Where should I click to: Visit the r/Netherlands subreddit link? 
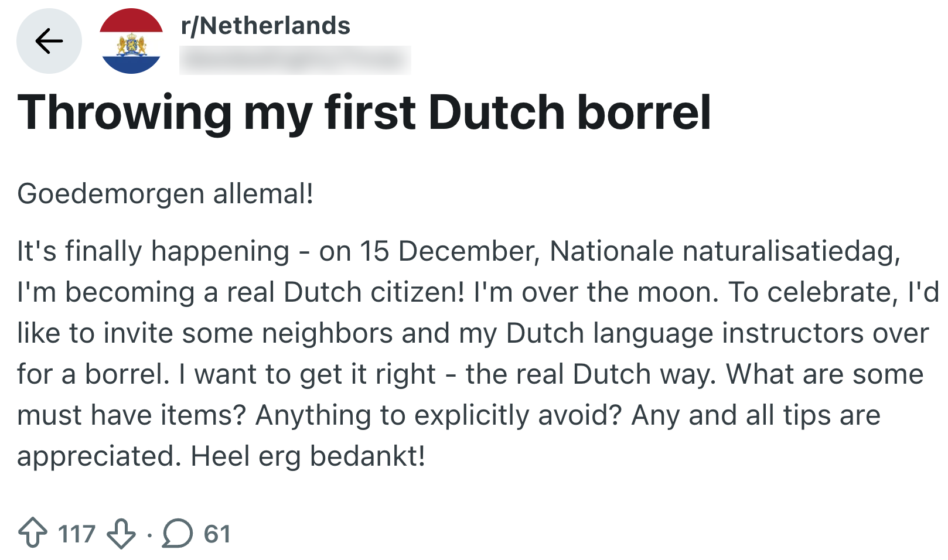coord(265,26)
